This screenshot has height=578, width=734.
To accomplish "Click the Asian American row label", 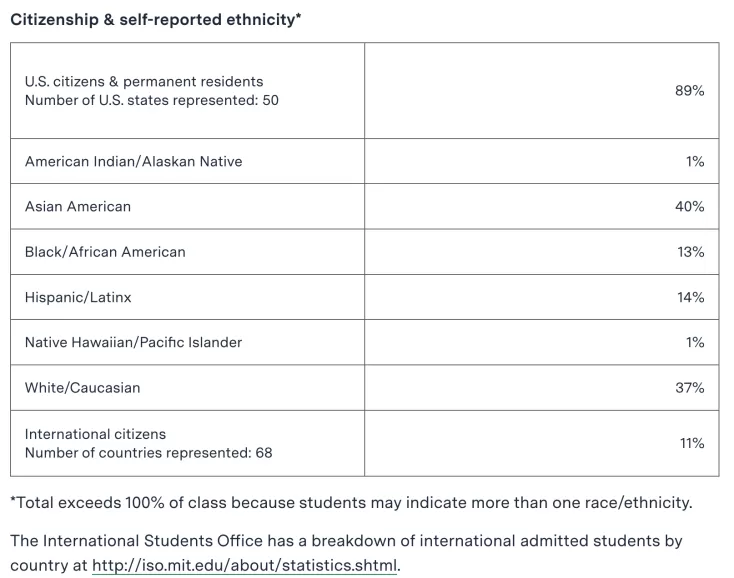I will [x=78, y=206].
